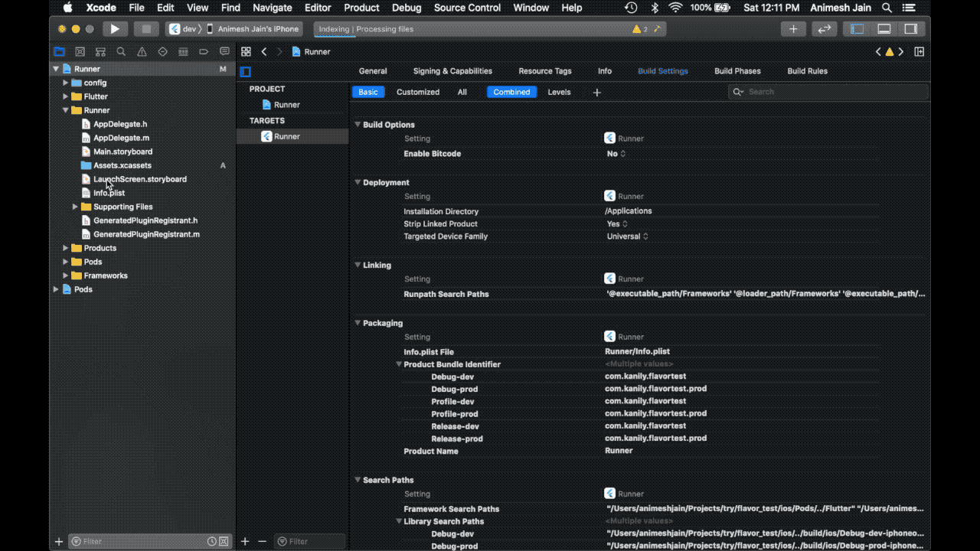Add a build setting with plus

(597, 93)
